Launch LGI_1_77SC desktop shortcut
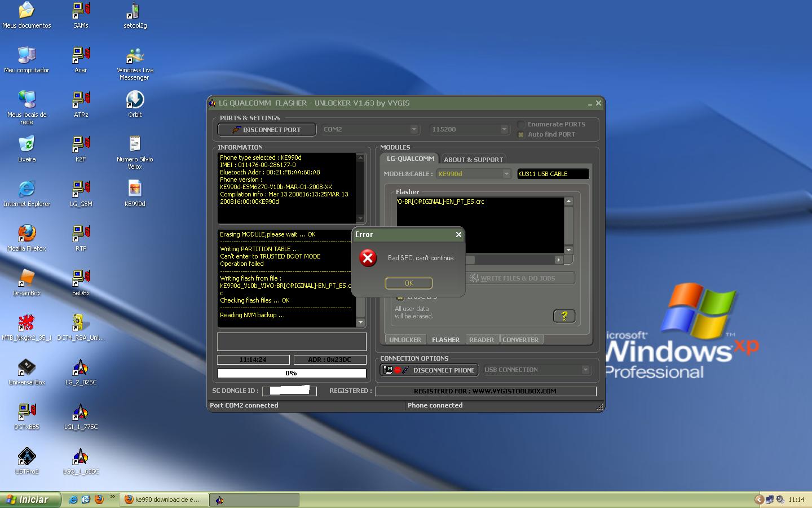Viewport: 812px width, 508px height. (81, 417)
